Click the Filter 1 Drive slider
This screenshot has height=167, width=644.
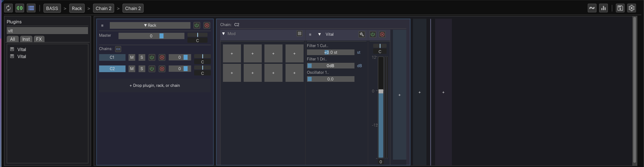coord(330,66)
